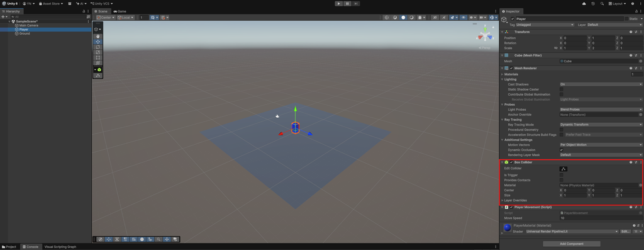The image size is (644, 250).
Task: Select the Hand (View) tool
Action: 97,37
